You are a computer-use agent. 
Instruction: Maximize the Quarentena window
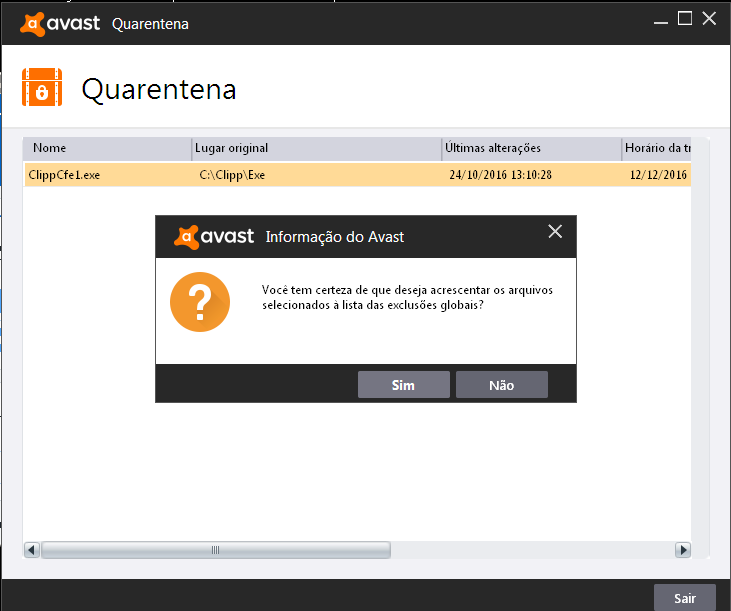click(x=685, y=18)
